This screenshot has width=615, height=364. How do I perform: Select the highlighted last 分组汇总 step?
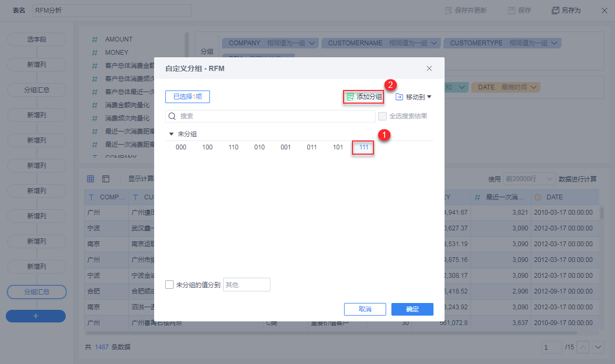point(37,292)
